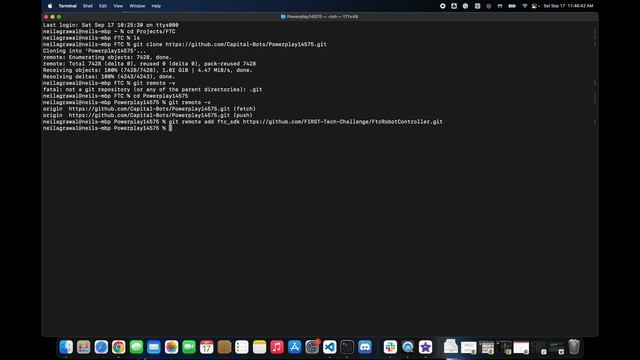Click the screen recording indicator in menu bar
This screenshot has height=360, width=640.
[x=442, y=6]
